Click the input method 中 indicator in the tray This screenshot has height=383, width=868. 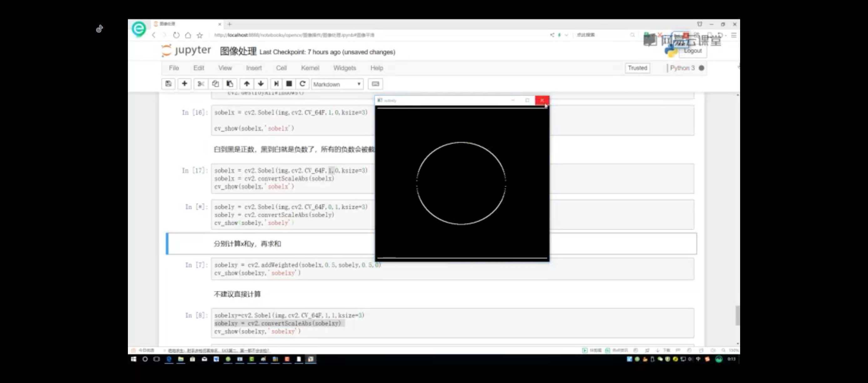click(698, 359)
